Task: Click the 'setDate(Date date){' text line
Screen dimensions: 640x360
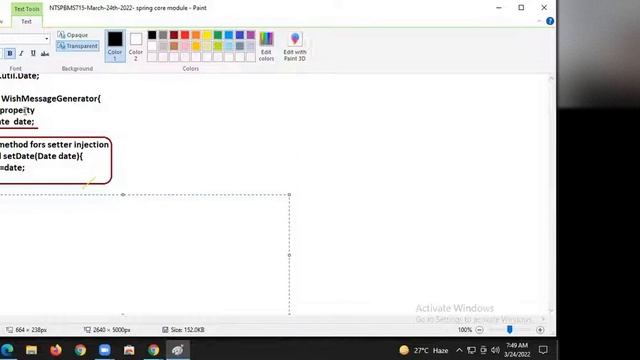Action: [43, 156]
